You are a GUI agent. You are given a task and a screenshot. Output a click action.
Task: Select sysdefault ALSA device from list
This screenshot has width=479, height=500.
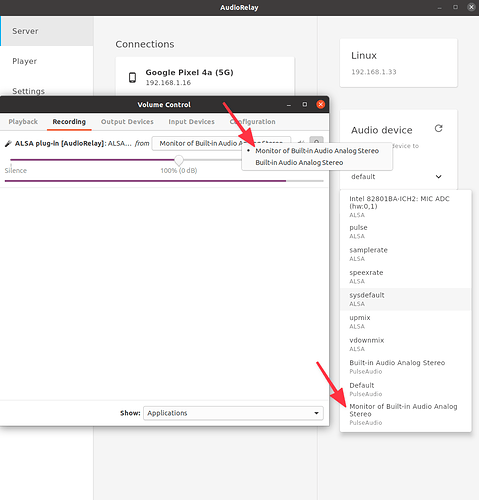pos(405,299)
